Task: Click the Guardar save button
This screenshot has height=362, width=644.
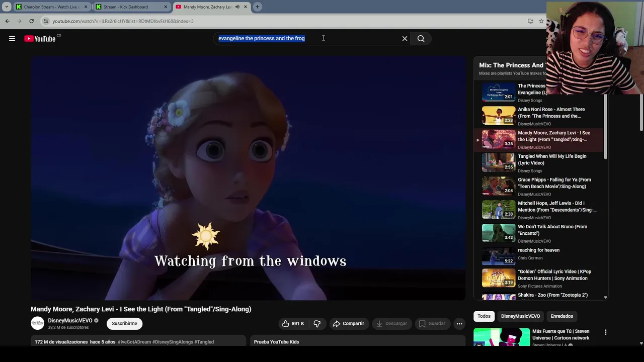Action: (432, 323)
